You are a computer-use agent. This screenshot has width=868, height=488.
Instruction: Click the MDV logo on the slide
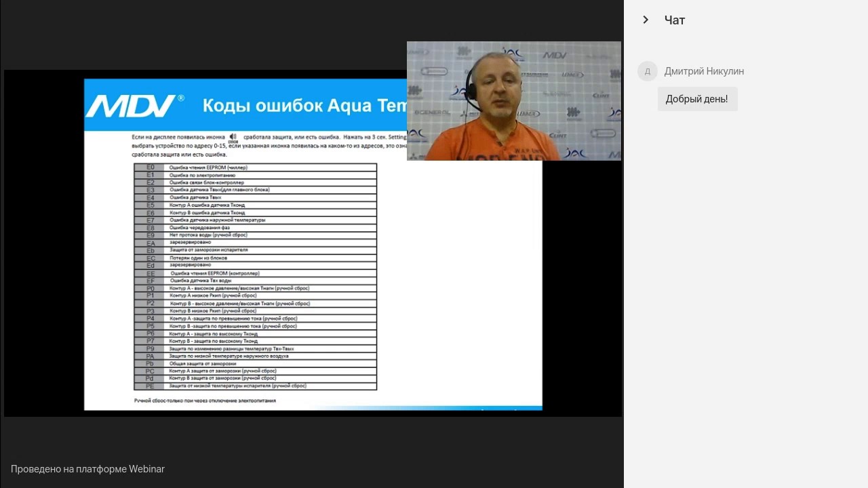tap(134, 106)
